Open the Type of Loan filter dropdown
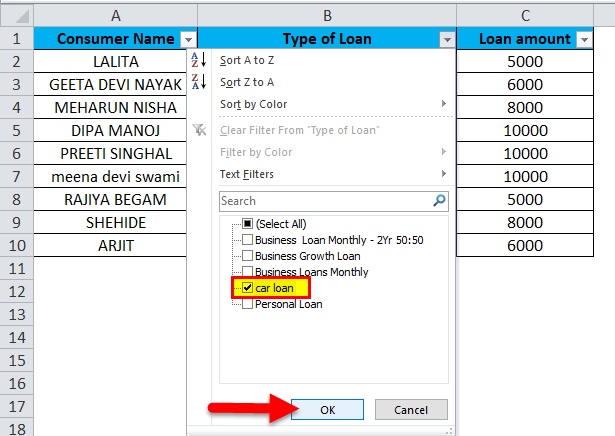Viewport: 615px width, 436px height. point(447,39)
